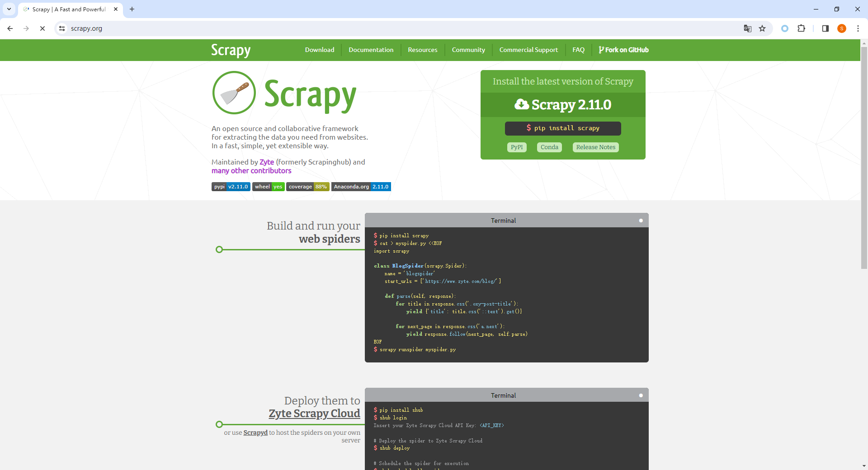Viewport: 868px width, 470px height.
Task: Follow the Zyte maintainer link
Action: [x=267, y=162]
